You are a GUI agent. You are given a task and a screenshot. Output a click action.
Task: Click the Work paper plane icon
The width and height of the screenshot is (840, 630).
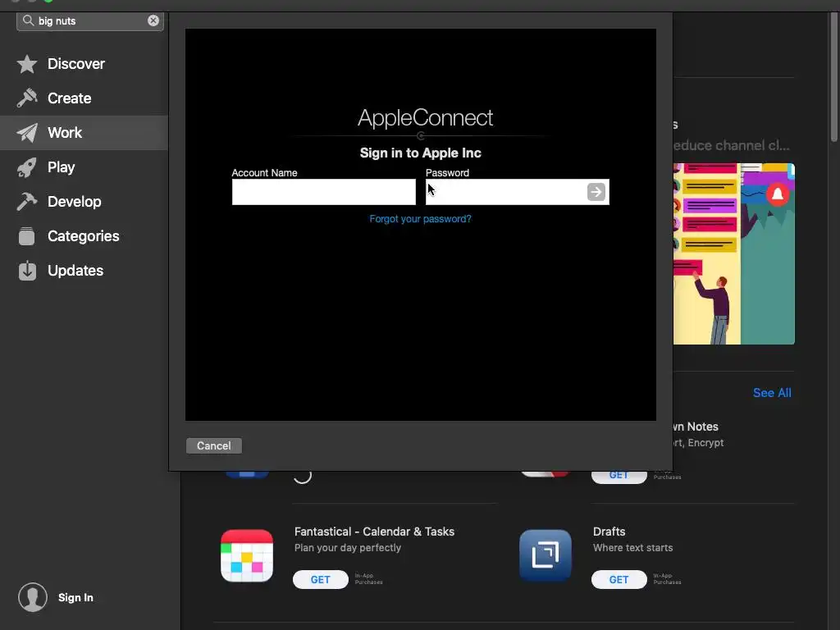coord(27,132)
